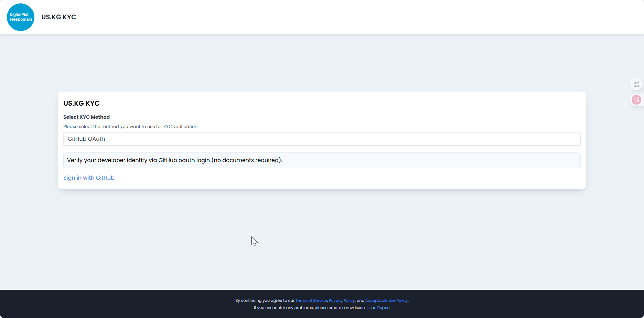Click 'KYC verification' in the description text

[x=181, y=126]
